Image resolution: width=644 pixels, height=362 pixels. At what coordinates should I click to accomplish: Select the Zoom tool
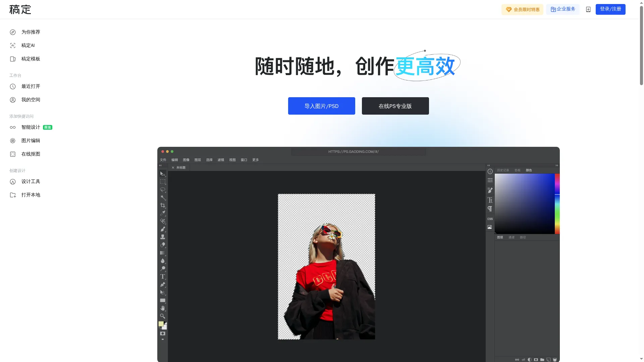coord(163,316)
